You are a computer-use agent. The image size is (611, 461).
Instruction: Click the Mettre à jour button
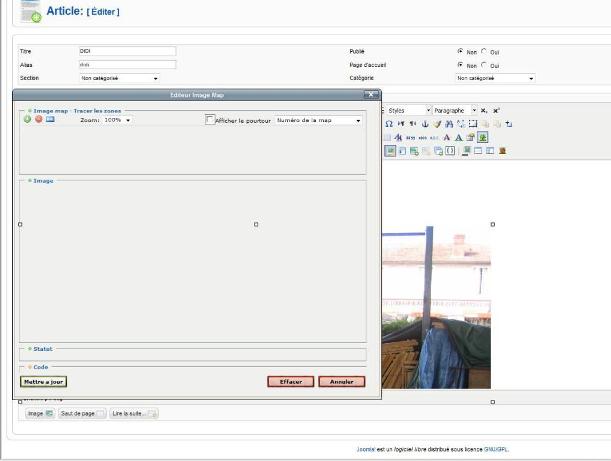(43, 381)
